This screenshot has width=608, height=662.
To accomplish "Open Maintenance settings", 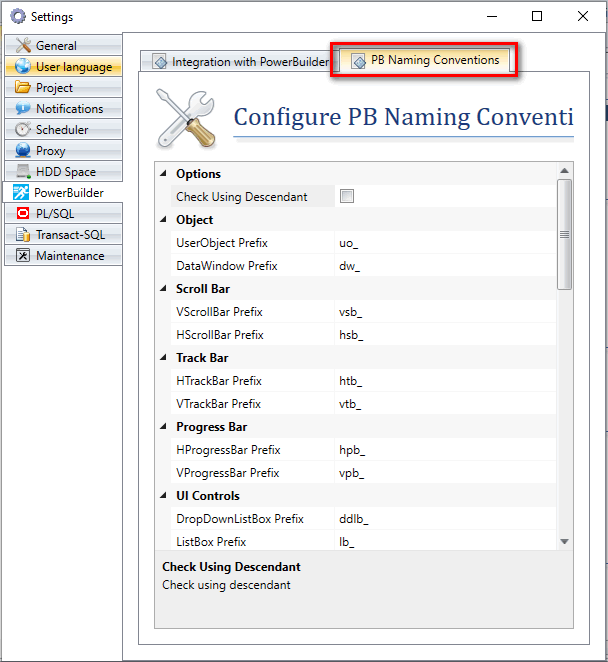I will pos(63,255).
